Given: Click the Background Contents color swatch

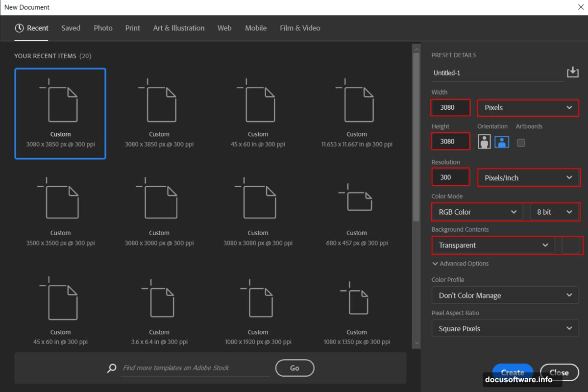Looking at the screenshot, I should [x=571, y=245].
